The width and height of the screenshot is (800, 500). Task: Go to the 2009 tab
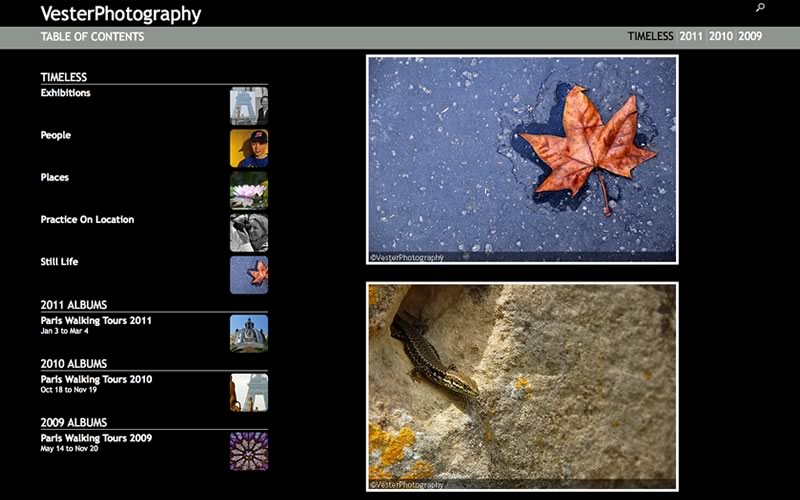pyautogui.click(x=750, y=37)
